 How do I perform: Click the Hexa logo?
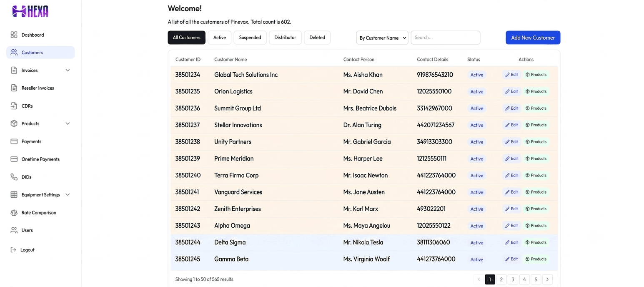click(30, 11)
